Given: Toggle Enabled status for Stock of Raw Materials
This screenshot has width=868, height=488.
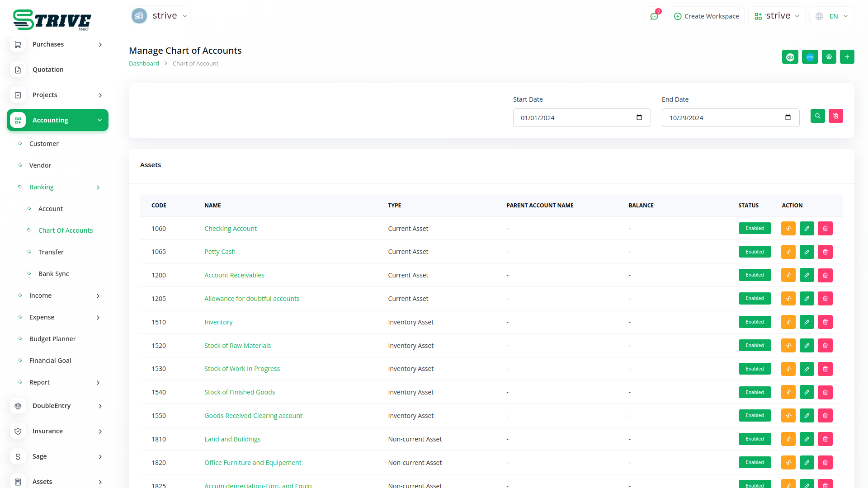Looking at the screenshot, I should pyautogui.click(x=755, y=346).
